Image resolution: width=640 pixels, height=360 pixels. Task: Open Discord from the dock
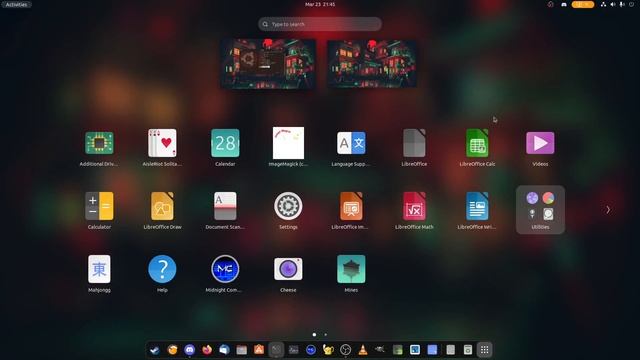tap(189, 350)
